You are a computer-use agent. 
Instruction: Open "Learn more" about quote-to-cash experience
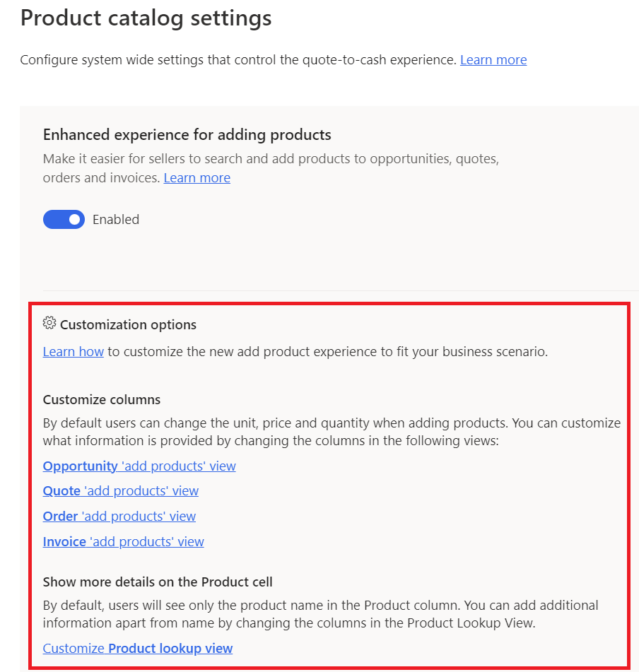[x=493, y=59]
